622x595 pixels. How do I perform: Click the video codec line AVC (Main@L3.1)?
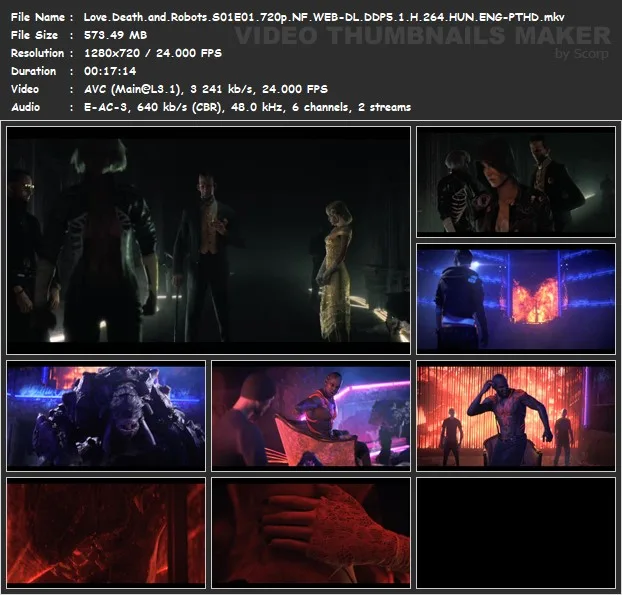[x=206, y=89]
